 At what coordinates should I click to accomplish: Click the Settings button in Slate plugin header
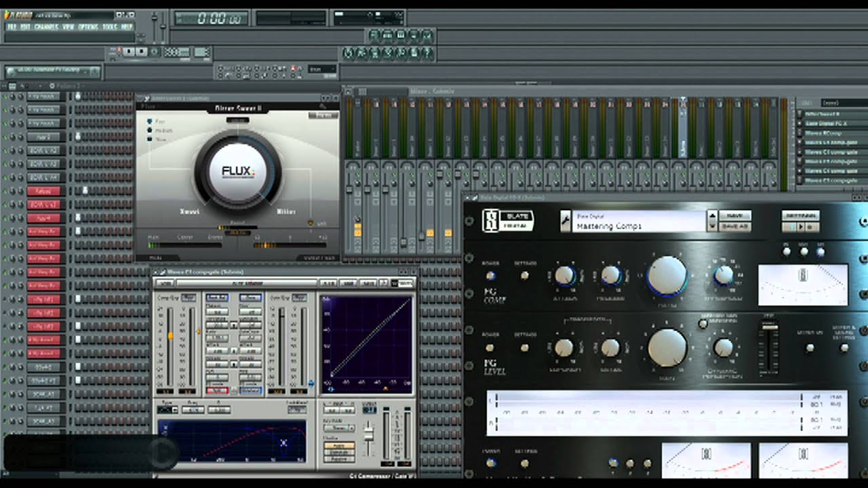tap(800, 215)
